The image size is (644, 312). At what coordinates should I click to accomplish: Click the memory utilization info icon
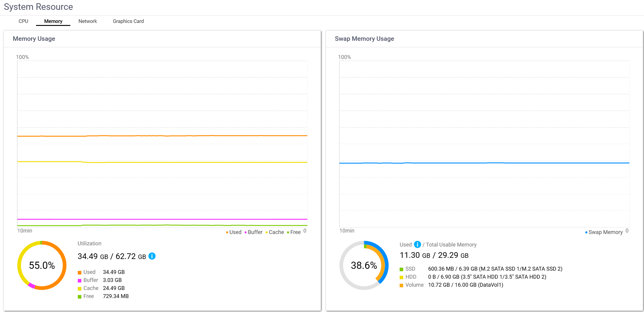point(152,256)
